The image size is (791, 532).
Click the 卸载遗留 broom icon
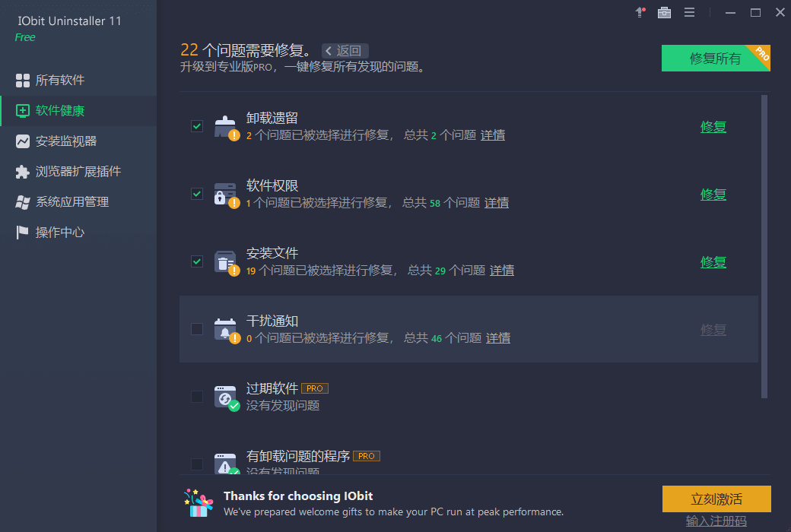coord(226,127)
